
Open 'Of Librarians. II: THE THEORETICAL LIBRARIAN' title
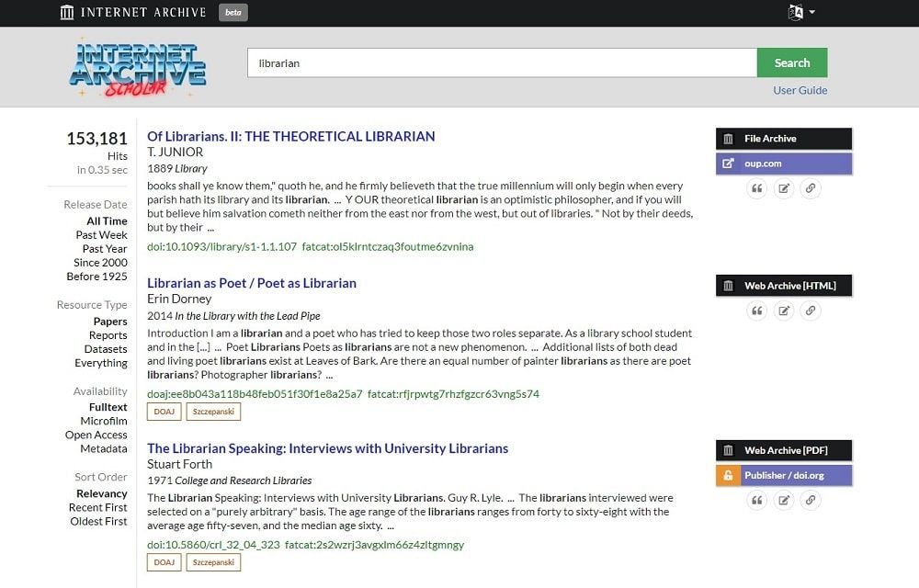[x=290, y=137]
